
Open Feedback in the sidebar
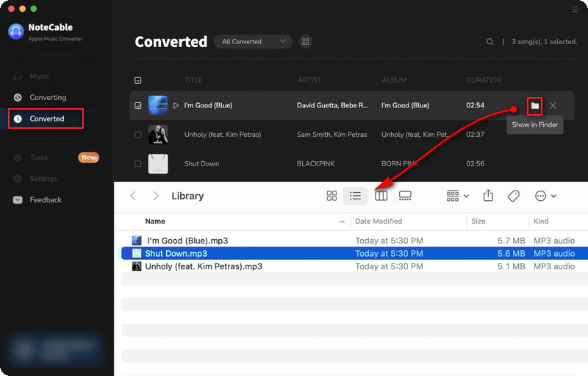[x=46, y=200]
